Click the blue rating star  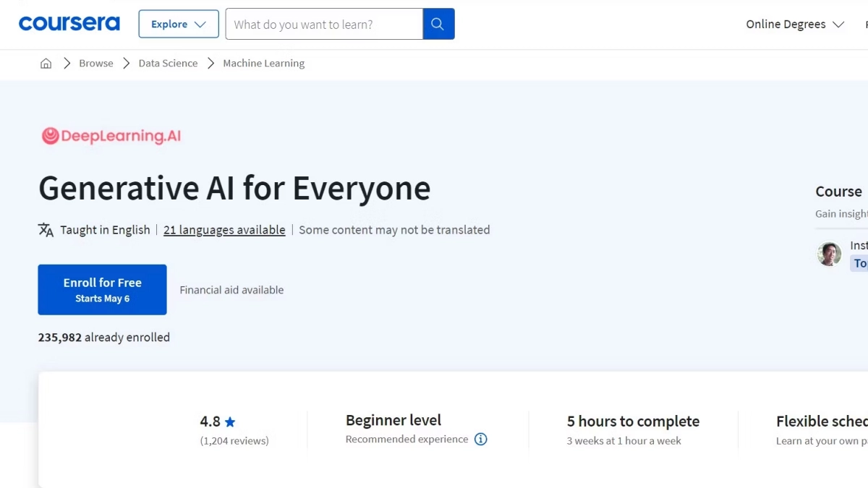(230, 422)
